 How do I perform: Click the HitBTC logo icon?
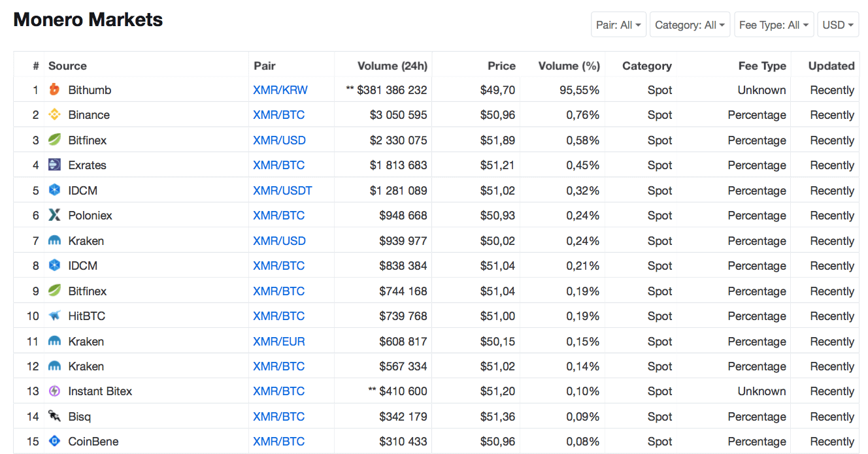coord(55,316)
